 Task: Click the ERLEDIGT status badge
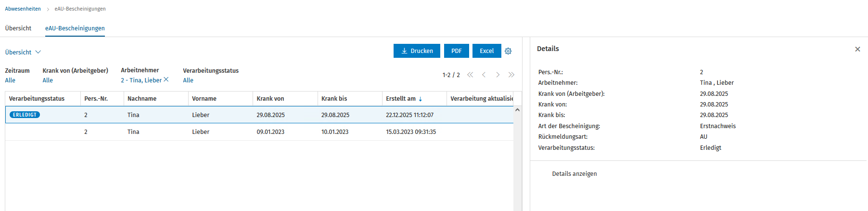pyautogui.click(x=25, y=115)
